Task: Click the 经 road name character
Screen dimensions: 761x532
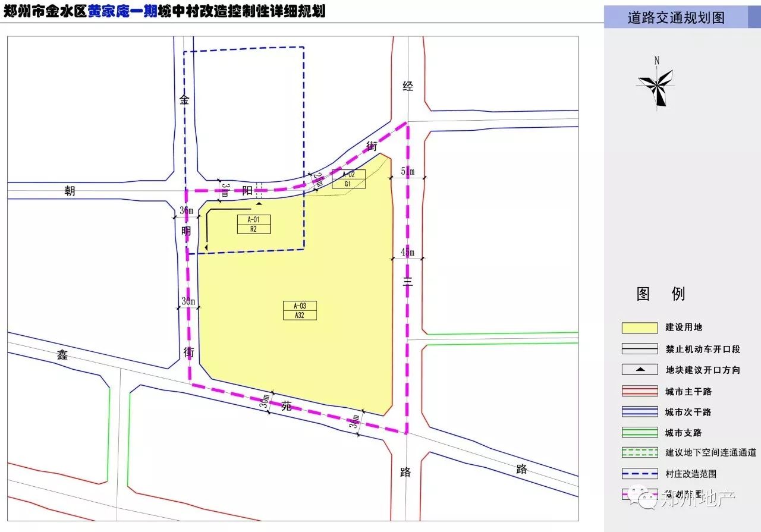Action: [x=408, y=87]
